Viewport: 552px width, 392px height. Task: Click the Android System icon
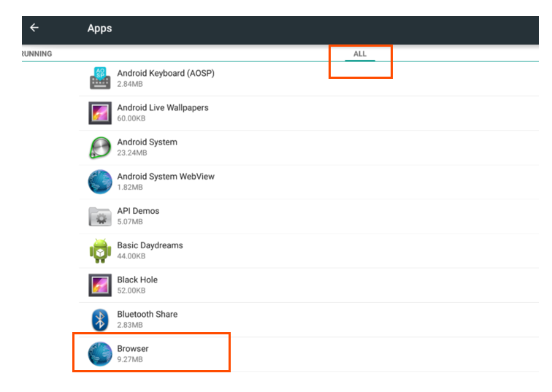click(x=100, y=147)
